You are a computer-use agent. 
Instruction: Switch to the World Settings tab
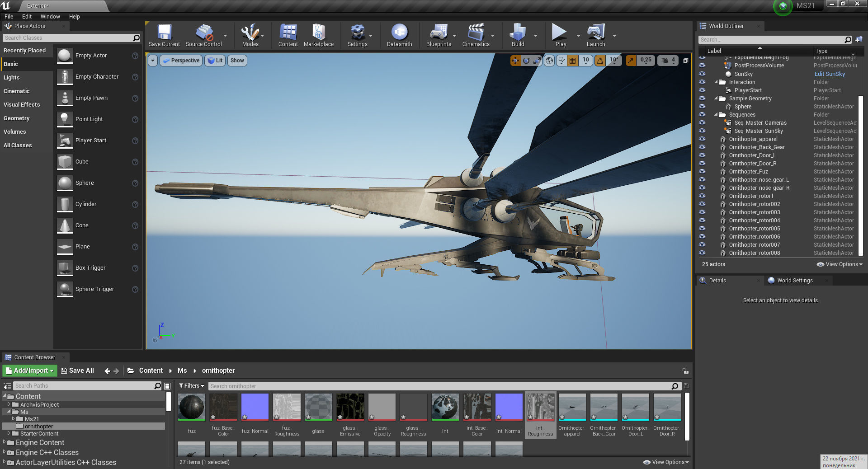[x=794, y=281]
